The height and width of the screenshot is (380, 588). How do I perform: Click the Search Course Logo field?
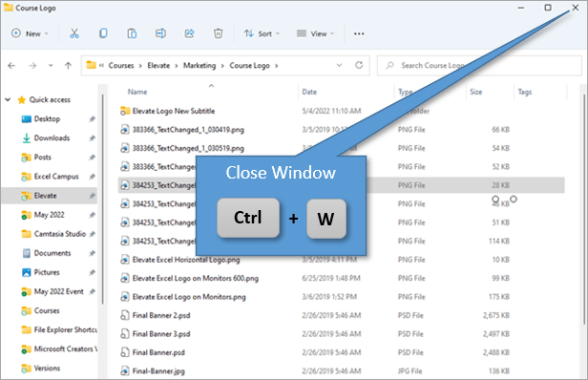click(x=479, y=65)
